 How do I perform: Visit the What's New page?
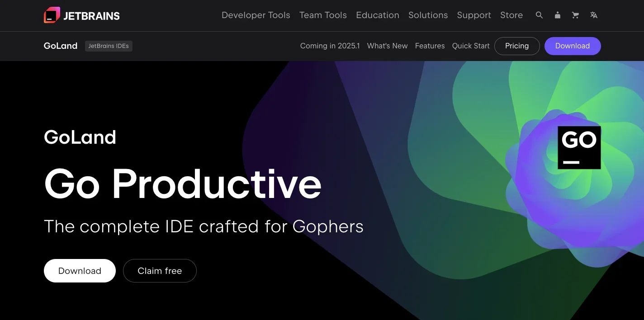pos(387,46)
